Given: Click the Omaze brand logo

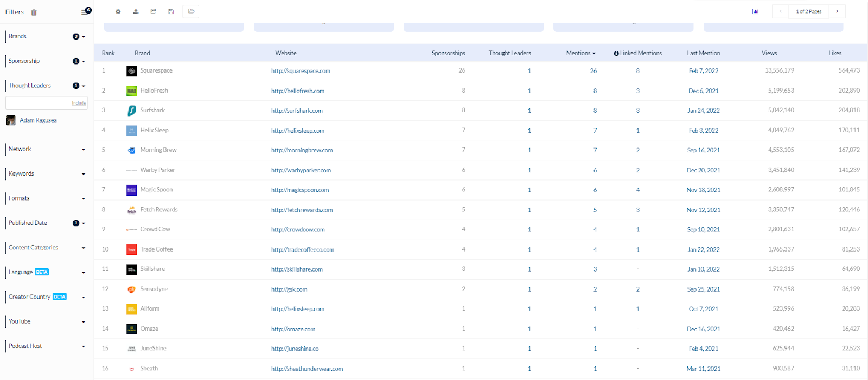Looking at the screenshot, I should pyautogui.click(x=131, y=329).
